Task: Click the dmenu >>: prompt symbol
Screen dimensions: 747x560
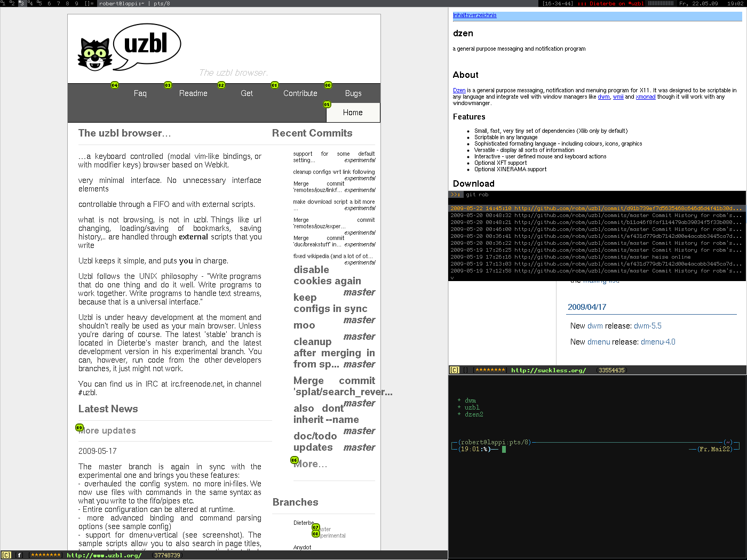Action: tap(455, 195)
